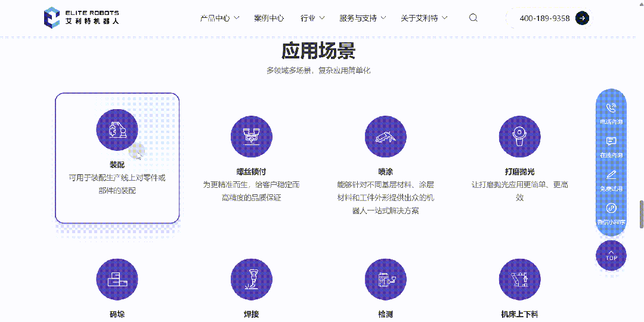Viewport: 644px width, 322px height.
Task: Select the 码垛 palletizing boxes icon
Action: click(x=117, y=279)
